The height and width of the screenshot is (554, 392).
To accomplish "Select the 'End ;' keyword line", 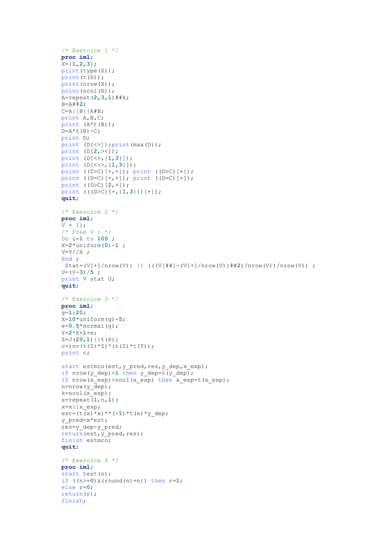I will click(70, 259).
